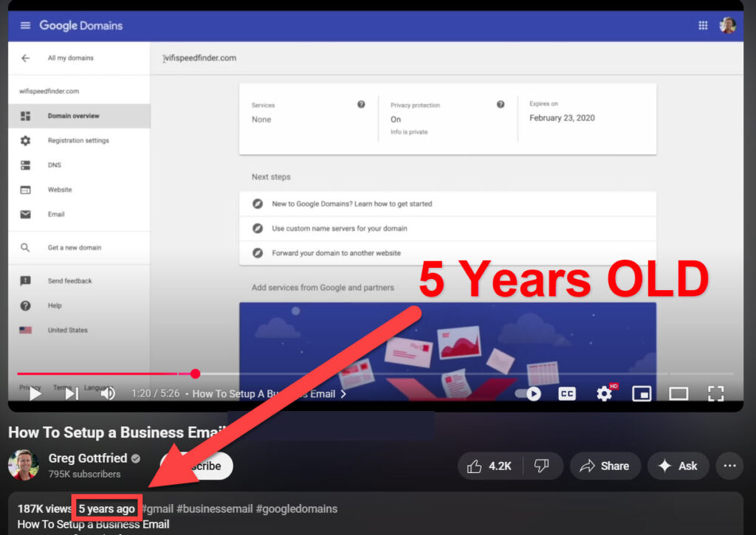Open Greg Gottfried channel name

(88, 458)
